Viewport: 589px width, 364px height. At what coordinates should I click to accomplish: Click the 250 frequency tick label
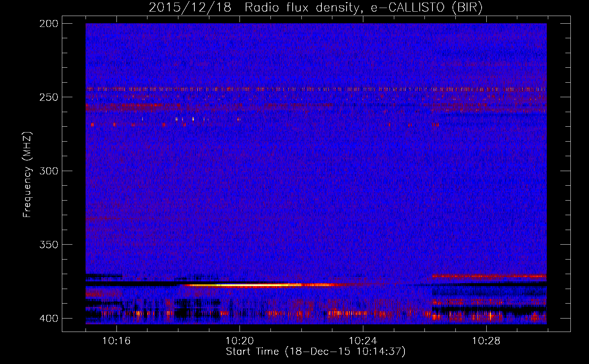click(48, 97)
